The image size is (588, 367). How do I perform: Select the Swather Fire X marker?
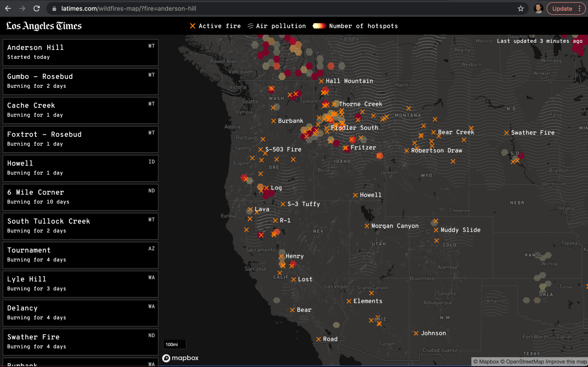click(507, 133)
